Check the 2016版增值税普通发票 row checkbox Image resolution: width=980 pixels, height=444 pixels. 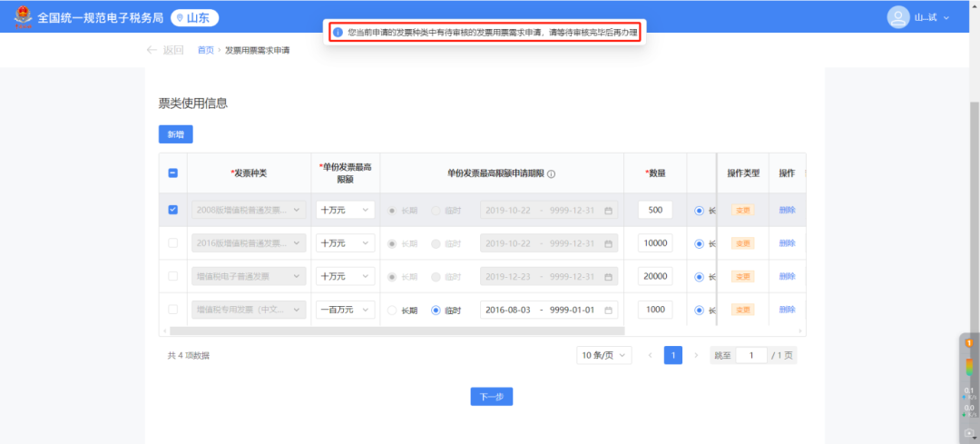click(173, 242)
